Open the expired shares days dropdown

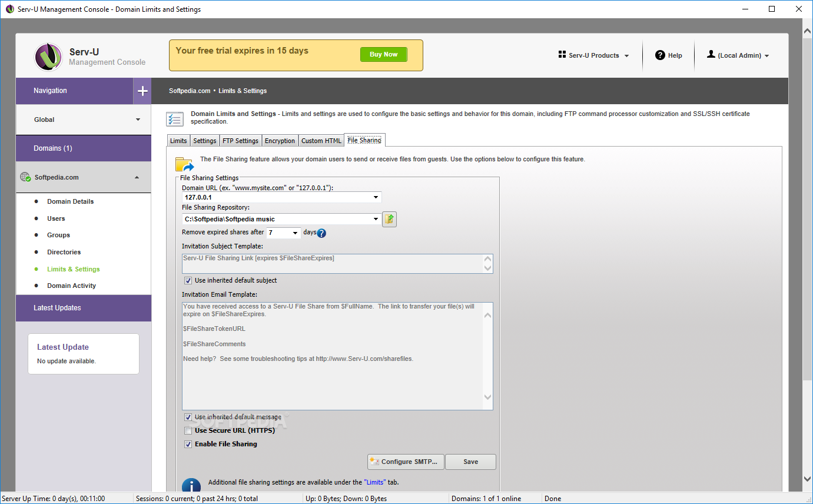pyautogui.click(x=295, y=233)
